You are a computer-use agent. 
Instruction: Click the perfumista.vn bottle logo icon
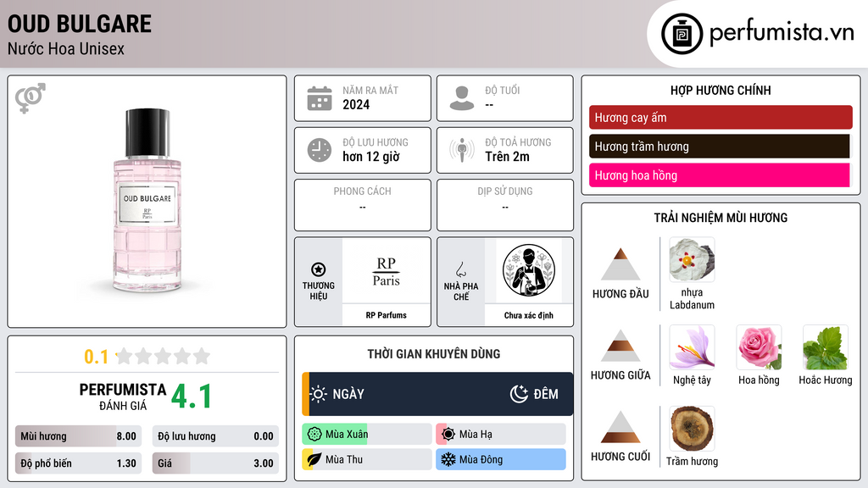[x=682, y=34]
